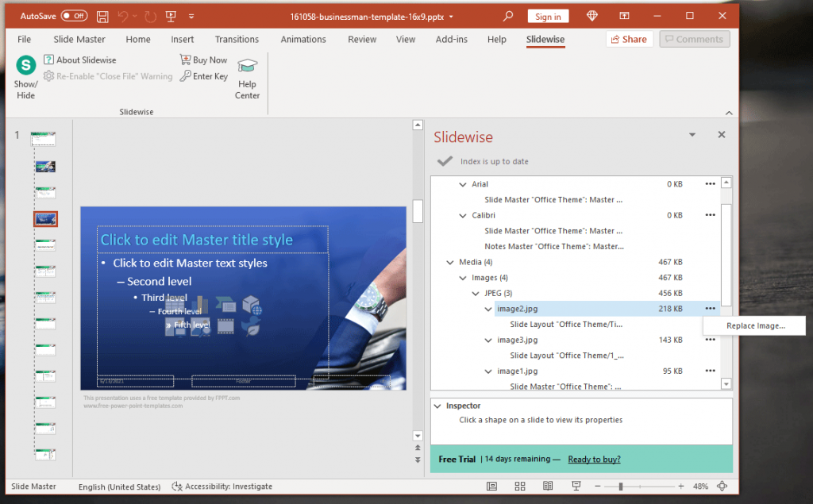Switch to the Slidewise ribbon tab

click(x=545, y=38)
